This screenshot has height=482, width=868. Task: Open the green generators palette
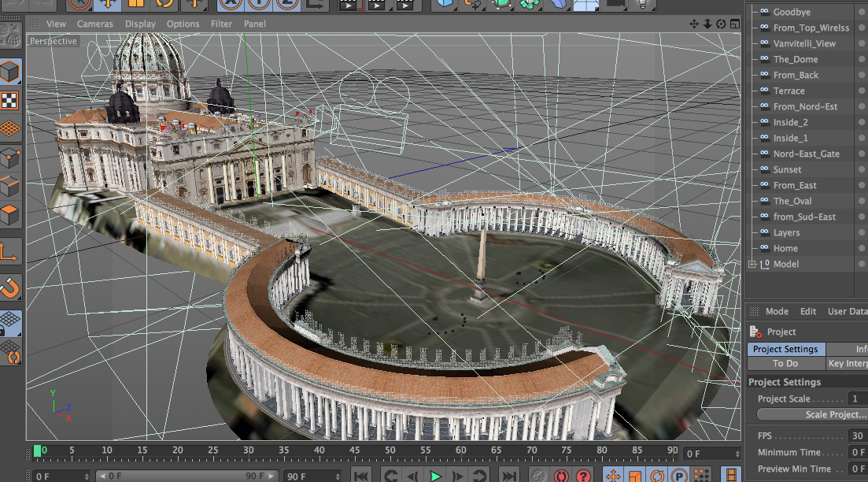coord(501,5)
